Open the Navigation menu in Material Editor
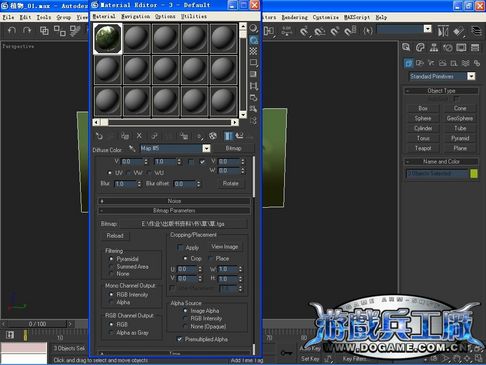 pyautogui.click(x=135, y=16)
